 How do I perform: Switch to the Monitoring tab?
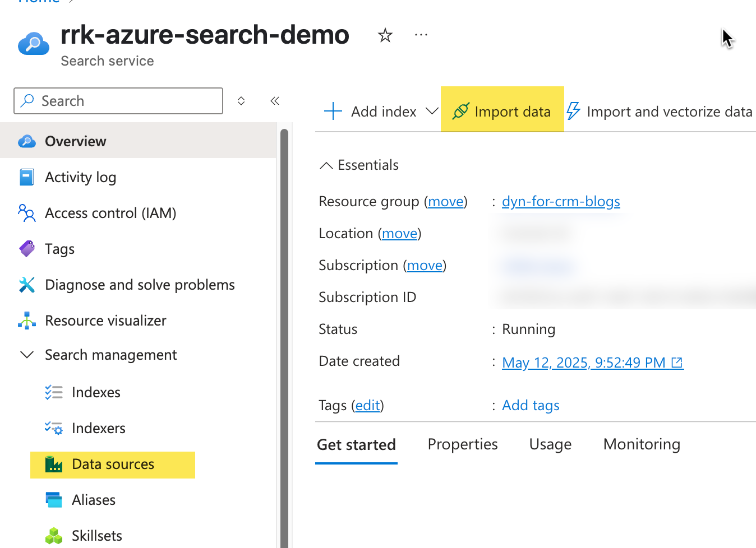click(642, 444)
